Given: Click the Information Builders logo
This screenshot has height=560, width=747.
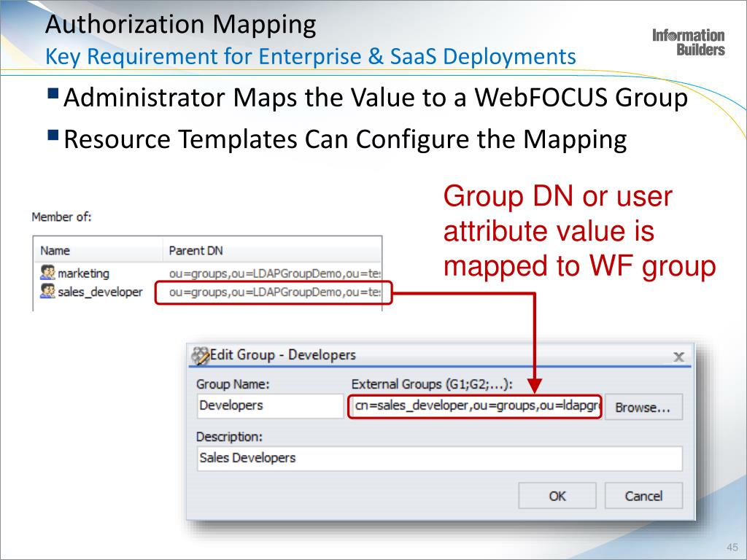Looking at the screenshot, I should click(689, 42).
